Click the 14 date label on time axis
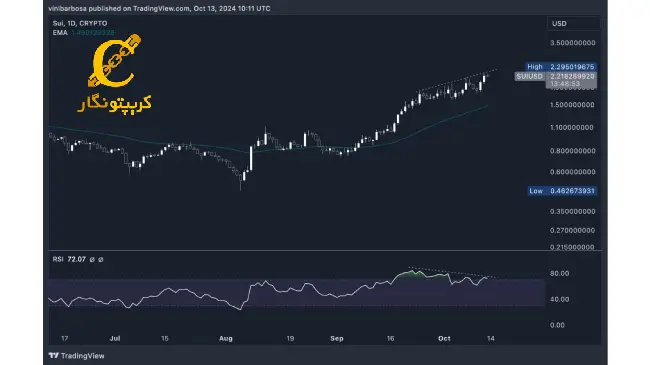The image size is (650, 365). pyautogui.click(x=490, y=338)
